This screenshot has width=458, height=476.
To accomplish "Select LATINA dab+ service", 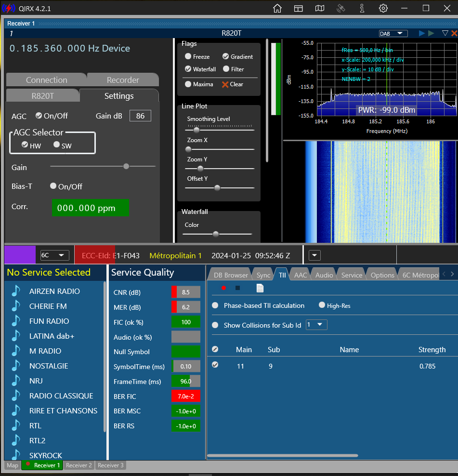I will (x=52, y=336).
